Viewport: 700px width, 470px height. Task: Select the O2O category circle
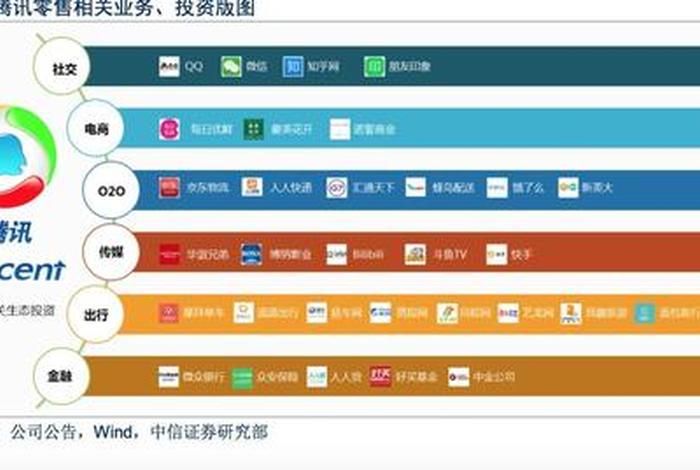[111, 191]
